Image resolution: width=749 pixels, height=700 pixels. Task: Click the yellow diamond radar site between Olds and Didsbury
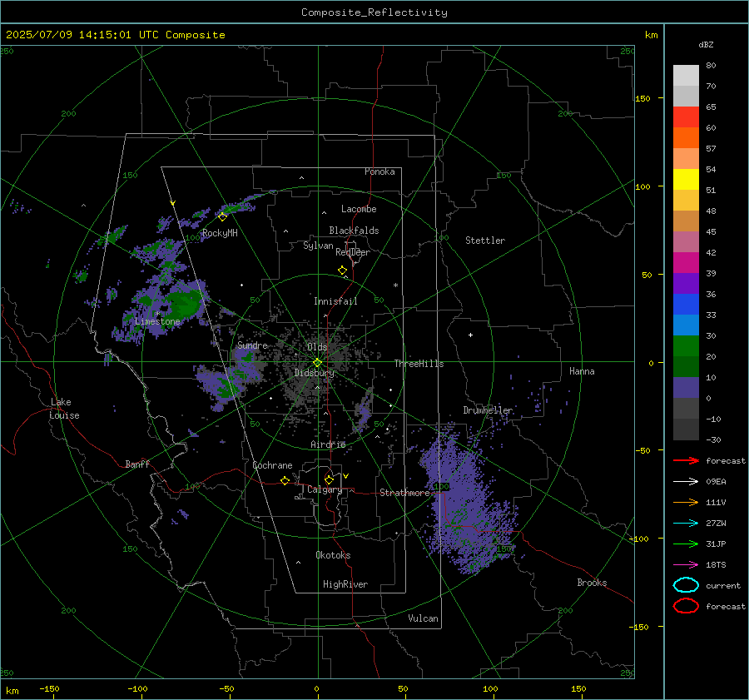point(317,362)
